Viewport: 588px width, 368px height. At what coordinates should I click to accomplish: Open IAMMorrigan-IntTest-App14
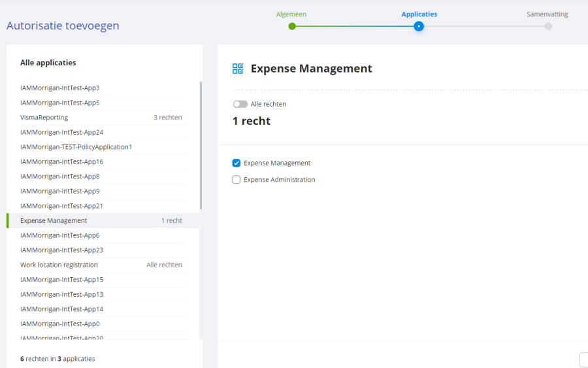point(102,309)
